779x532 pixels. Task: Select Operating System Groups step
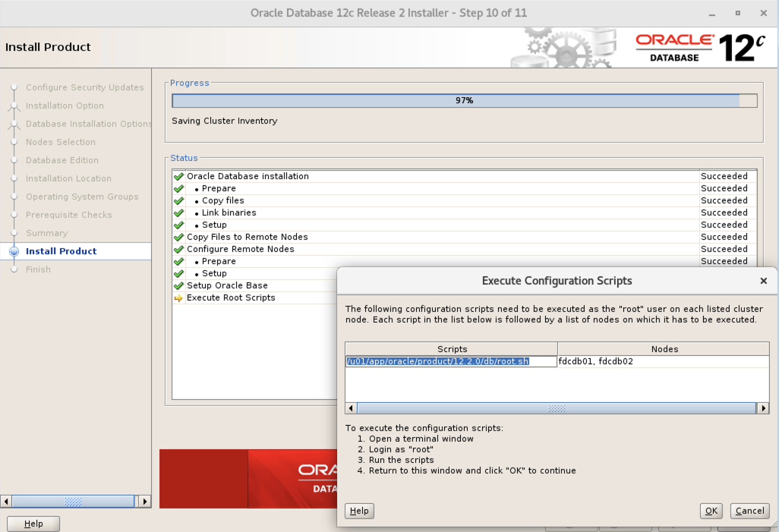(82, 197)
